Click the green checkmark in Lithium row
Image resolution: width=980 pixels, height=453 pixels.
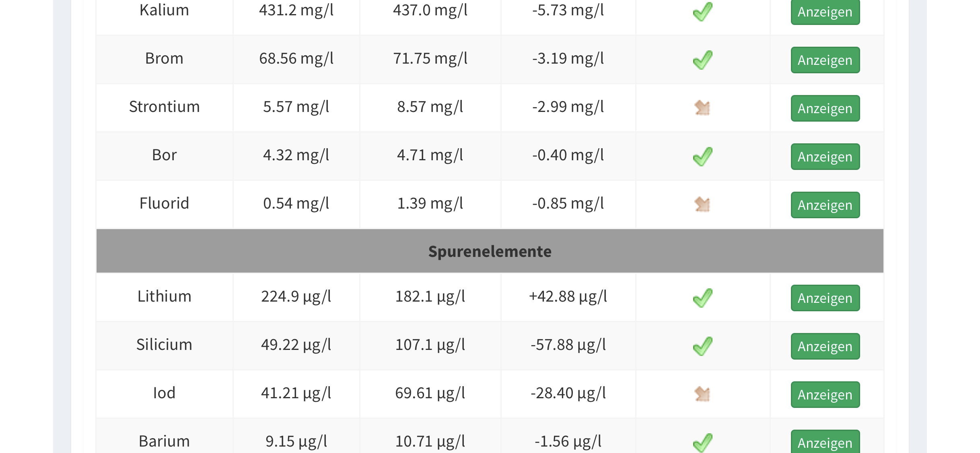[702, 298]
